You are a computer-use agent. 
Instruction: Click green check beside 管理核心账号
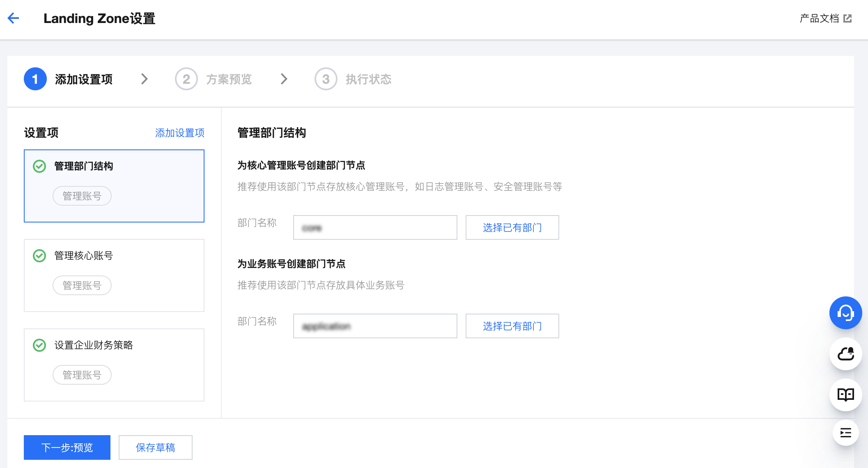point(39,256)
